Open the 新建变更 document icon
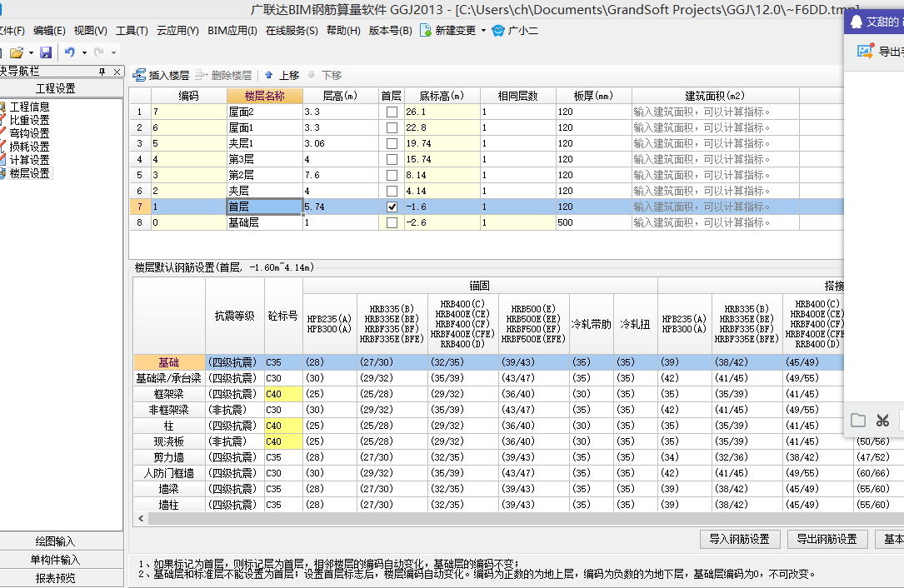The height and width of the screenshot is (588, 904). tap(426, 31)
